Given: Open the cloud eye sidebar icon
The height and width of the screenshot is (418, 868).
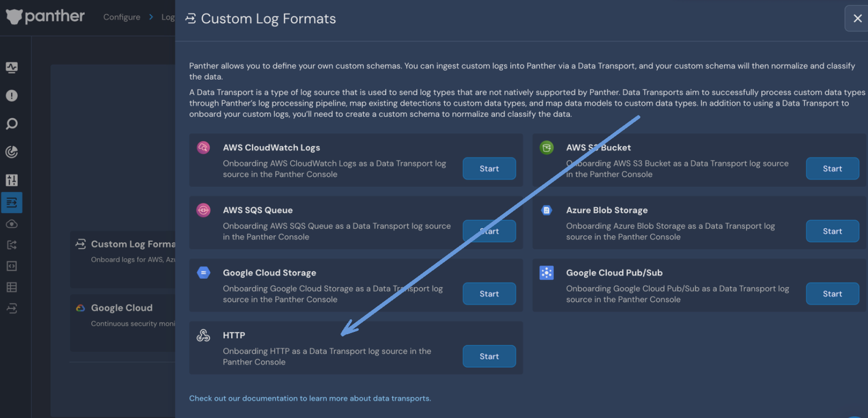Looking at the screenshot, I should 11,224.
